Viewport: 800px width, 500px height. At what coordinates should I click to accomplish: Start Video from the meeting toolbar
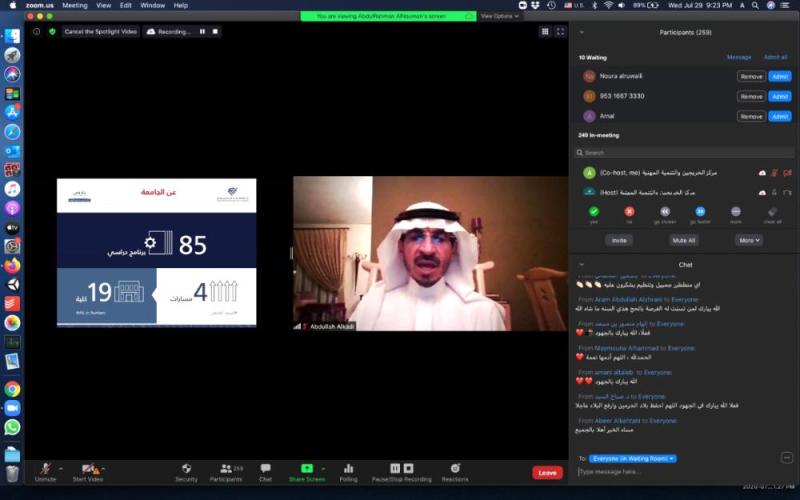pos(88,472)
